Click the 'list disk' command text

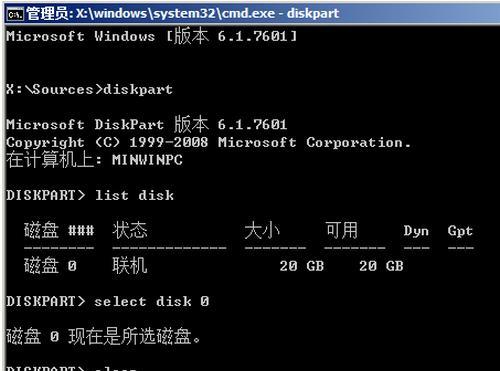(134, 195)
